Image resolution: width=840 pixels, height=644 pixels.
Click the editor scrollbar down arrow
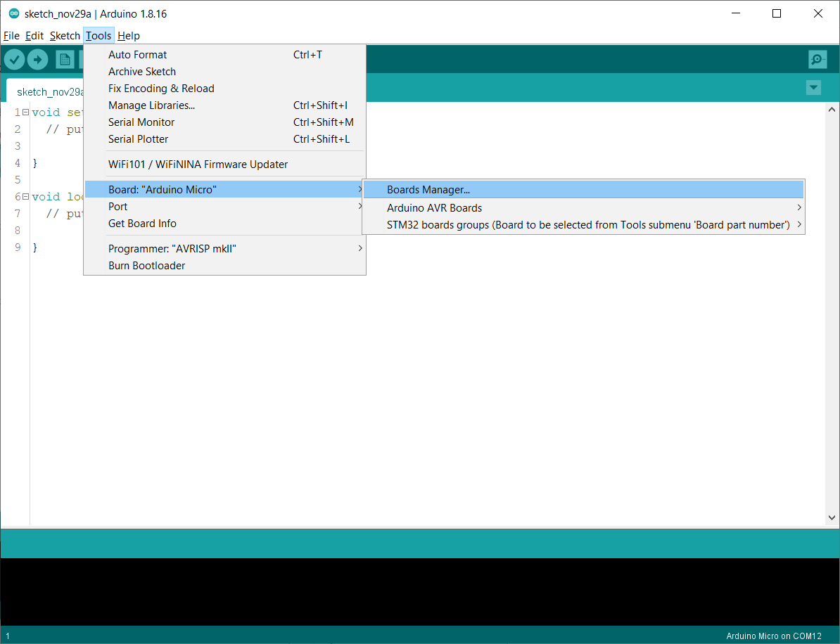coord(832,517)
